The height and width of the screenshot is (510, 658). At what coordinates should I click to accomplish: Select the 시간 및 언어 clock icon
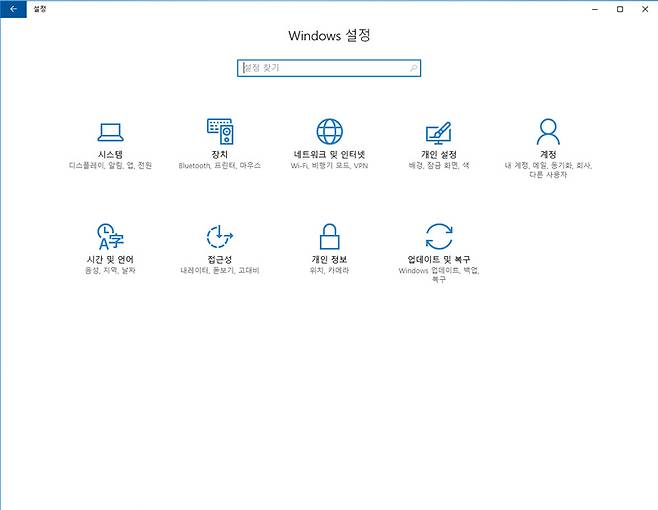pos(110,237)
